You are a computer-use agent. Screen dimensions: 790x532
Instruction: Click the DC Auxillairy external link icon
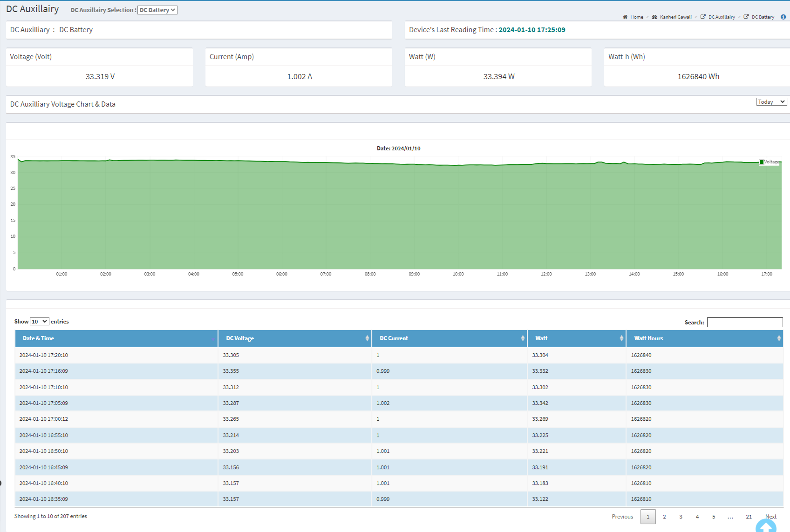pyautogui.click(x=703, y=17)
